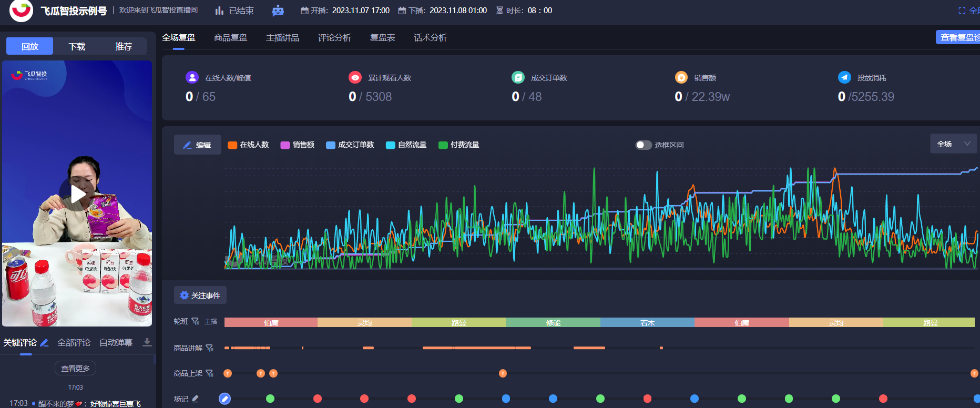Screen dimensions: 980x408
Task: Switch to 主播讲品 tab
Action: (x=283, y=38)
